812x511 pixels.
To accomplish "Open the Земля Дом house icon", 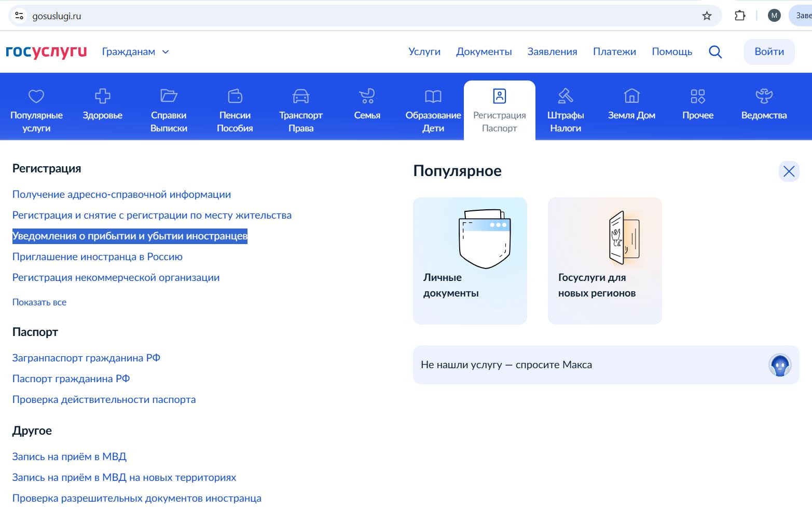I will click(x=631, y=96).
